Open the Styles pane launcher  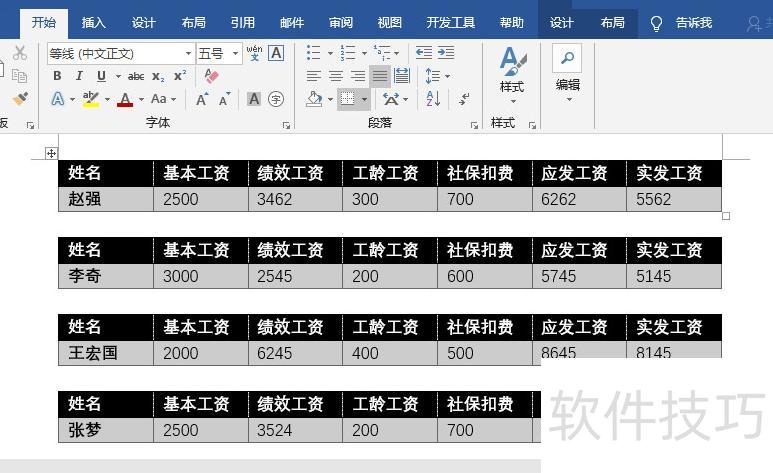(532, 126)
